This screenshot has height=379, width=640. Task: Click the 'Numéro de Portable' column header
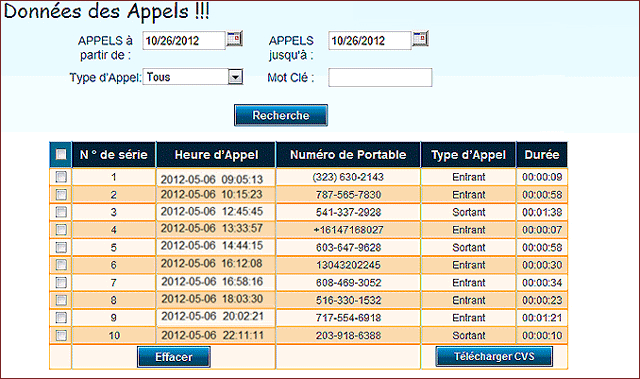(348, 155)
